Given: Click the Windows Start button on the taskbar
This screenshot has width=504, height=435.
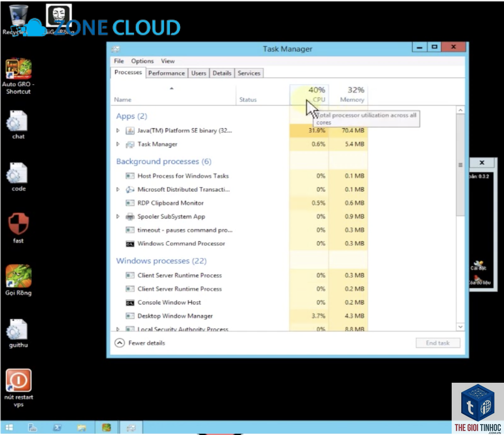Looking at the screenshot, I should point(9,427).
